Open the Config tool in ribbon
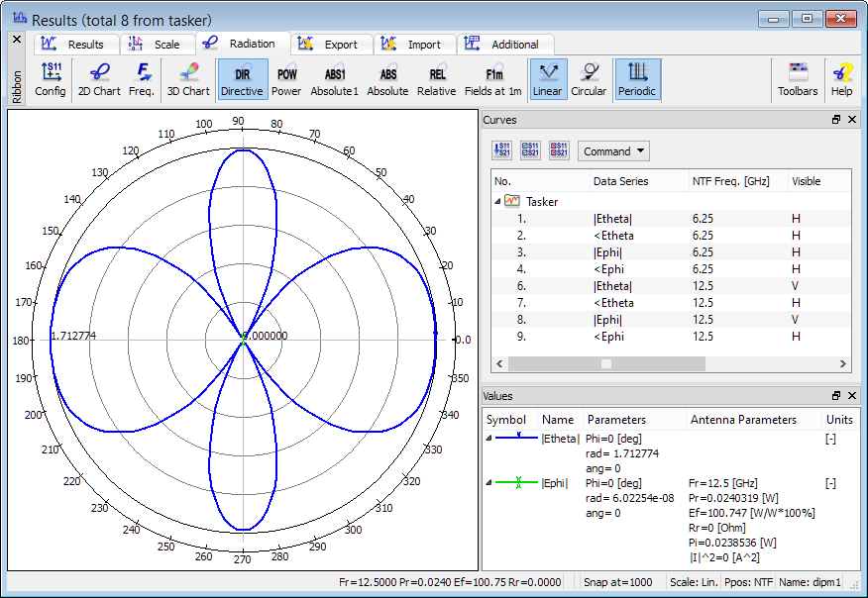 pos(51,80)
